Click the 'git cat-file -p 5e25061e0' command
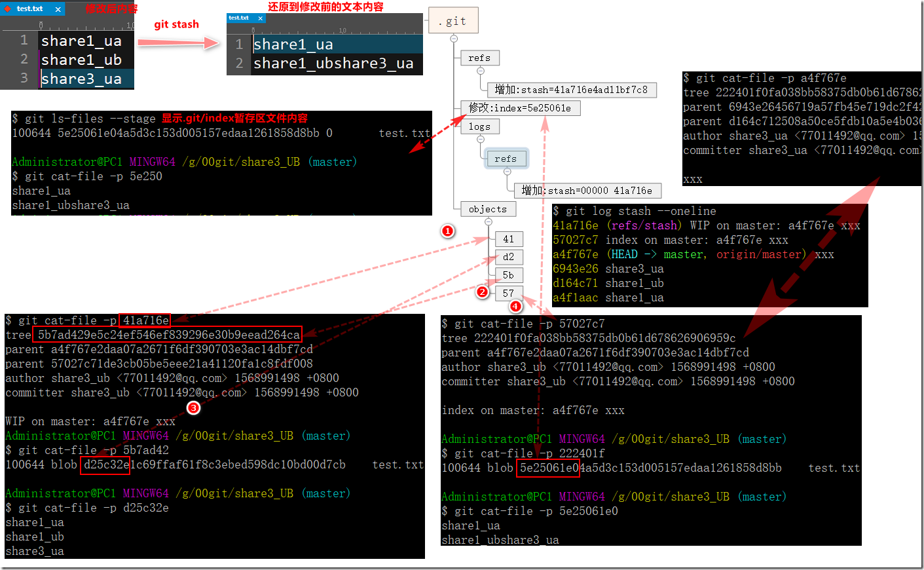The width and height of the screenshot is (924, 570). point(530,511)
